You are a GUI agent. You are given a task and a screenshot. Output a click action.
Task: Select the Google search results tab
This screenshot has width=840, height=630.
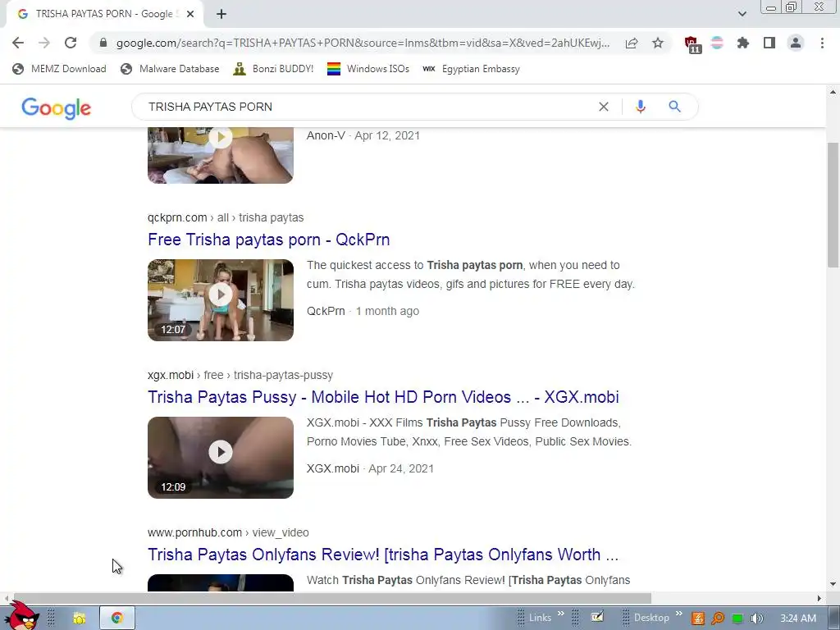coord(104,14)
